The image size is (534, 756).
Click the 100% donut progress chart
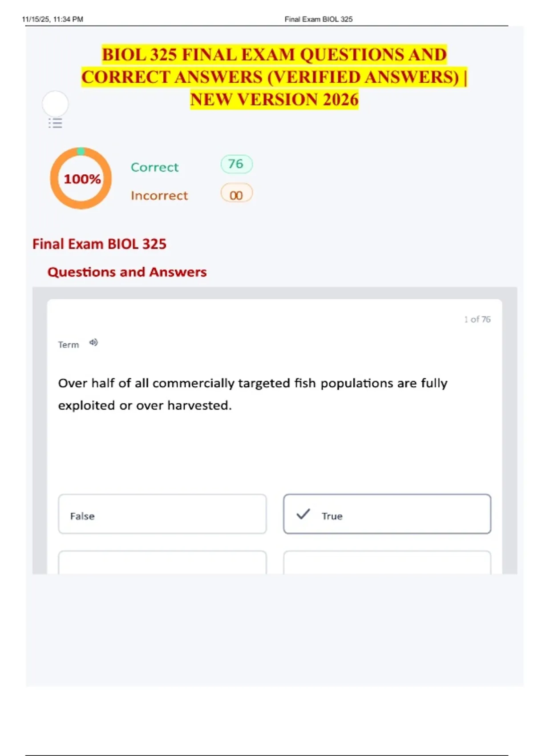(x=81, y=178)
